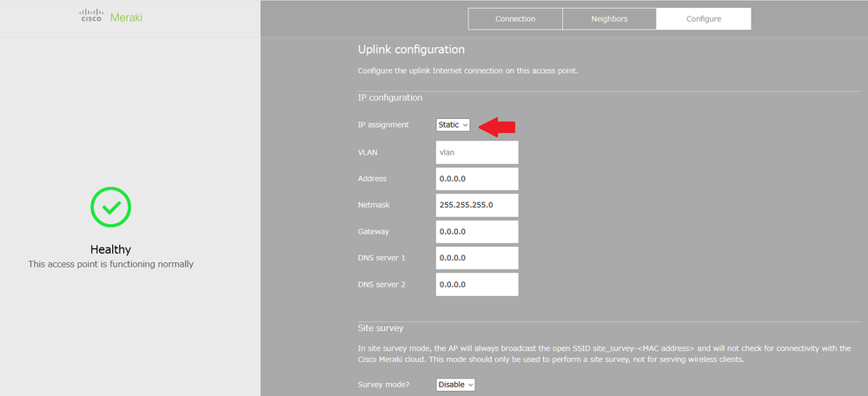Click into the VLAN input field

(477, 152)
